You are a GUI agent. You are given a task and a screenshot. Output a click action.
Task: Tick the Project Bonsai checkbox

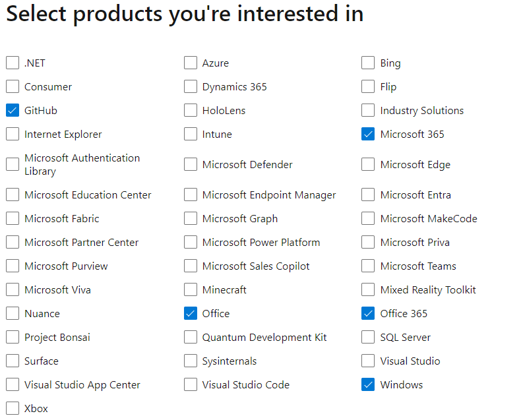coord(13,338)
